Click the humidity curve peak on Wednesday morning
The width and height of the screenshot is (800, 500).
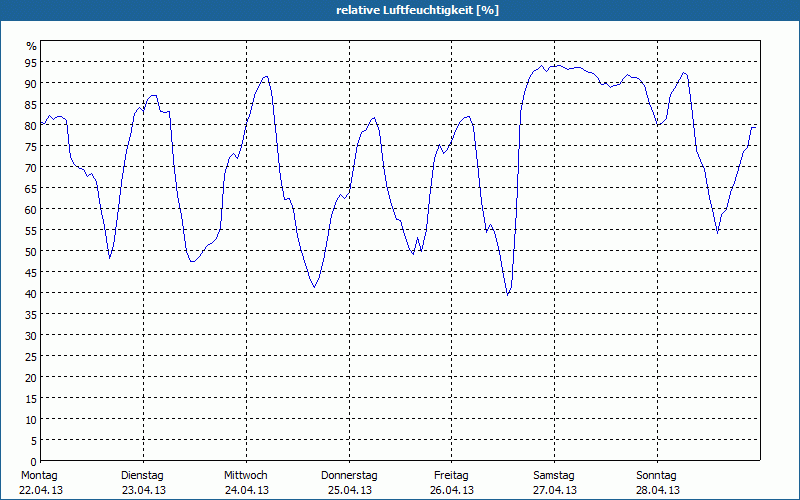click(x=266, y=77)
